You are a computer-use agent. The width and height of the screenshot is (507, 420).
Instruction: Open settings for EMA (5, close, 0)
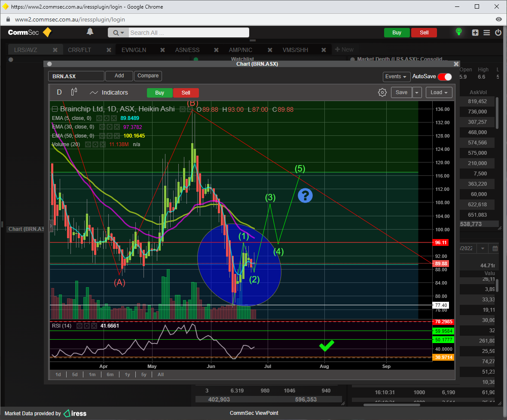point(107,118)
